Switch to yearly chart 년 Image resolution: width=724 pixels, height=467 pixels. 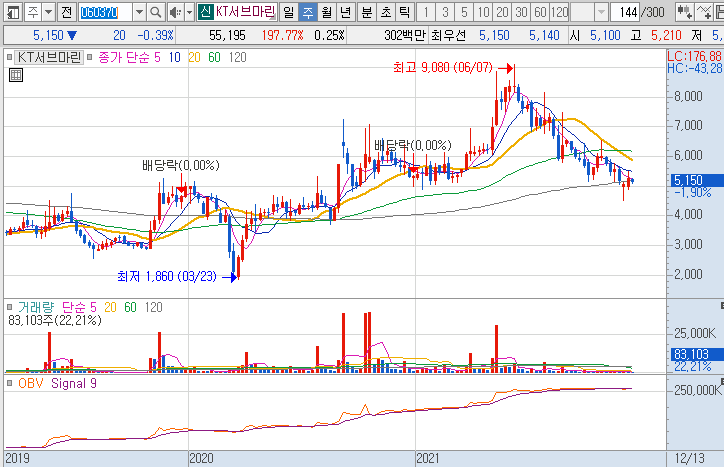click(345, 12)
